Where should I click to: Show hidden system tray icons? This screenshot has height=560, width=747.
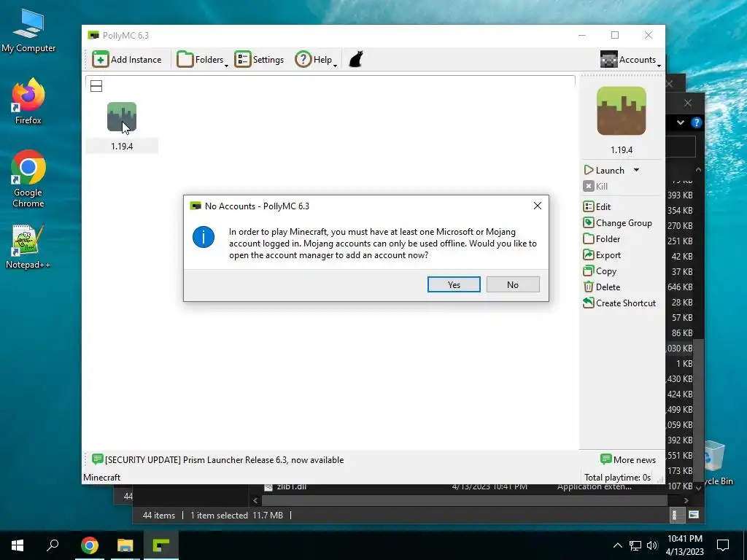click(617, 545)
